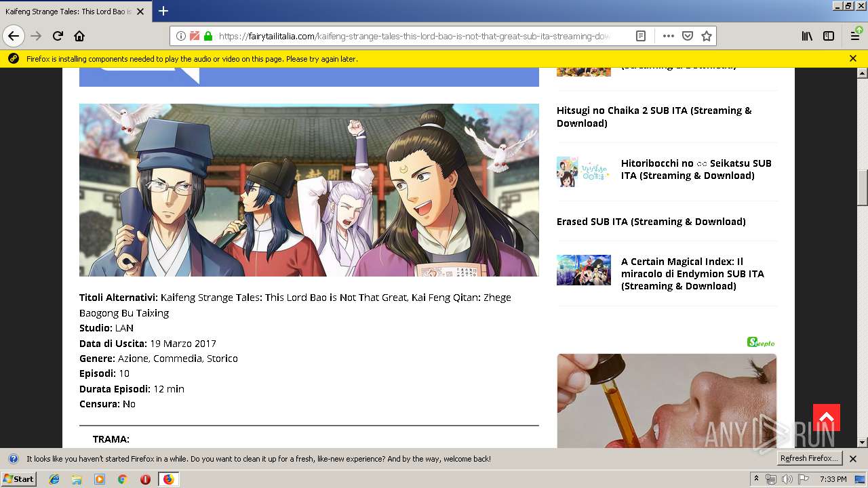Click the red scroll-to-top arrow button
This screenshot has height=488, width=868.
pyautogui.click(x=827, y=418)
